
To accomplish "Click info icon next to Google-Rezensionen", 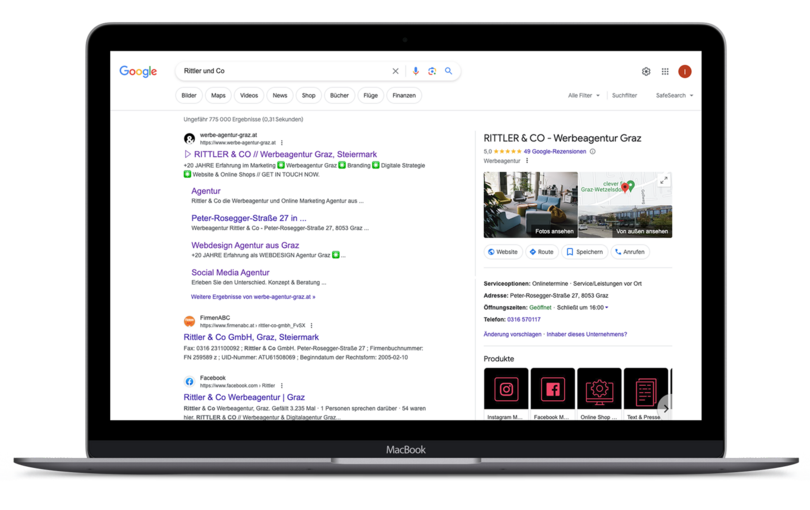I will [x=593, y=151].
